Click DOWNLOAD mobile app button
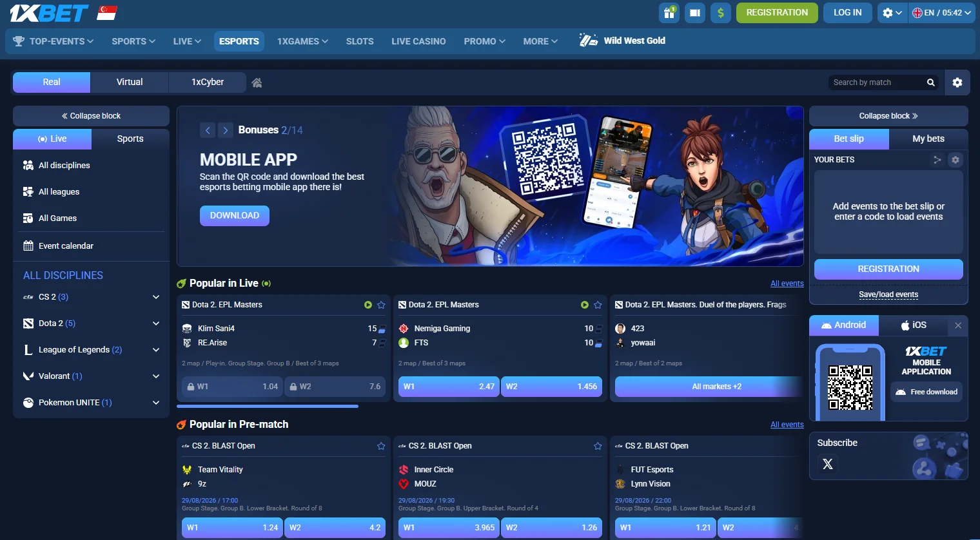Screen dimensions: 980x540 pos(235,216)
